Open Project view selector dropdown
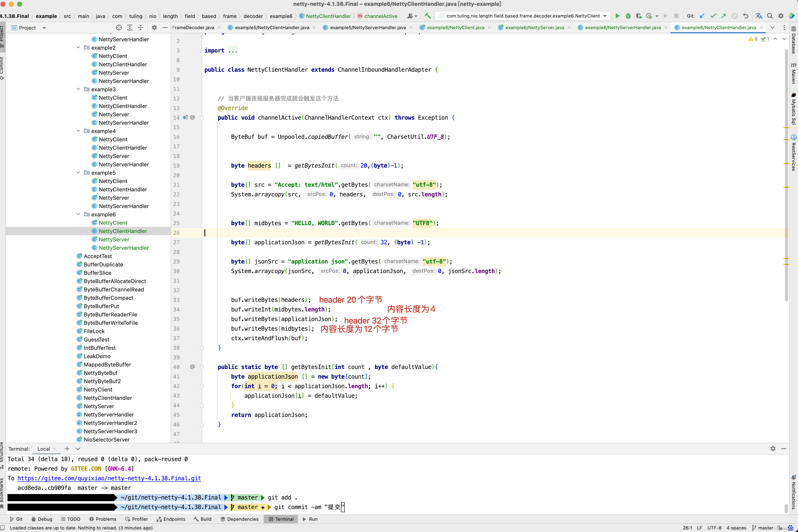 pyautogui.click(x=44, y=28)
